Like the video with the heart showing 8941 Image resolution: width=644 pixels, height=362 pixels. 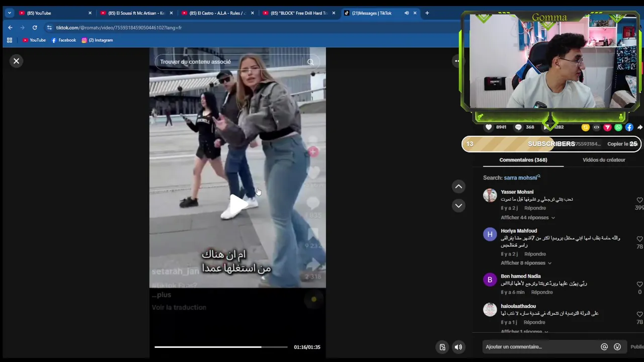click(489, 127)
